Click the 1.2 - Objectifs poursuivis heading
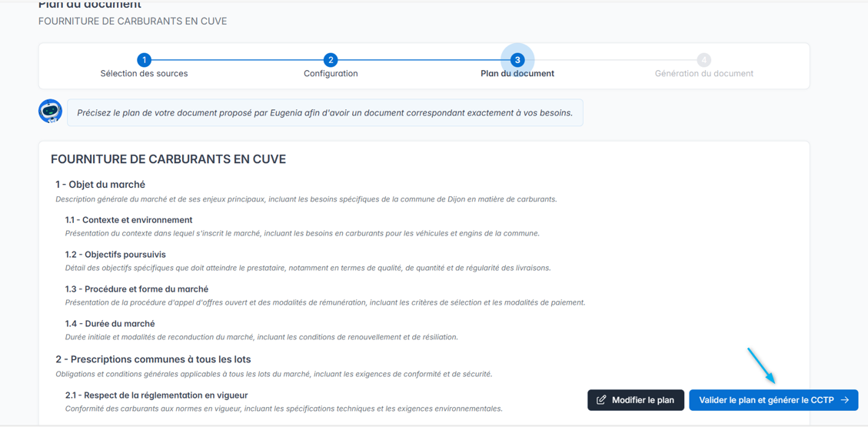Screen dimensions: 868x427 tap(115, 255)
